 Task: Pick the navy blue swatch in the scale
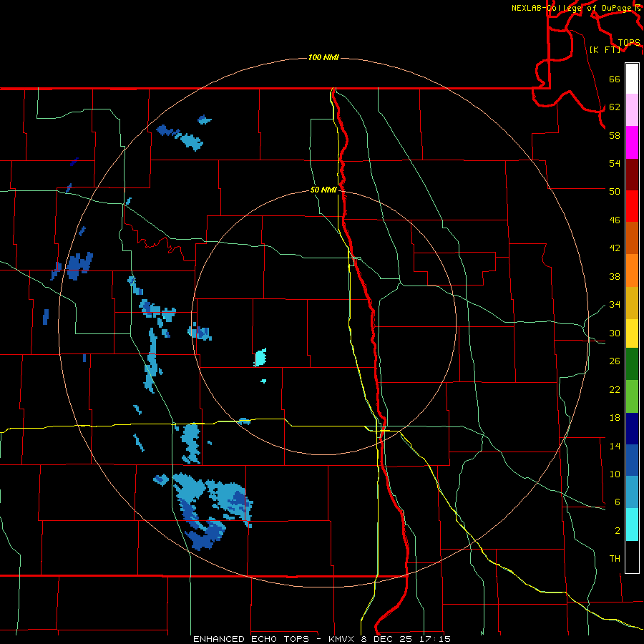pyautogui.click(x=632, y=429)
